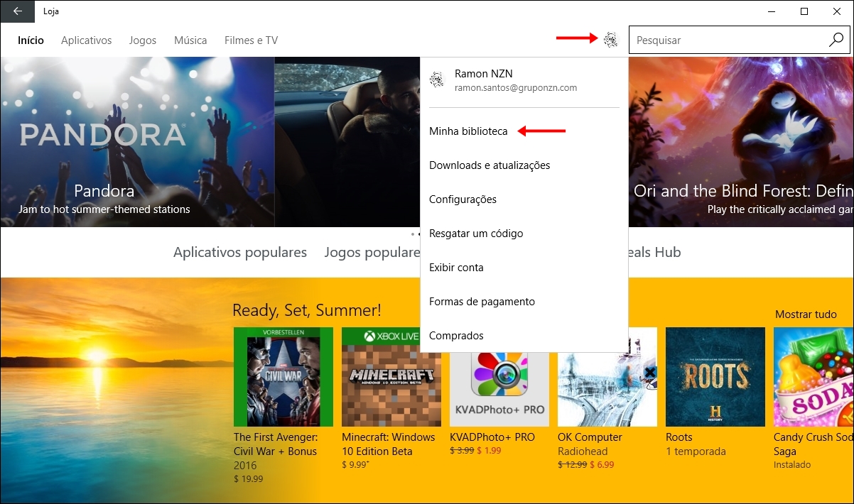Click the middle car-interior banner

[347, 142]
